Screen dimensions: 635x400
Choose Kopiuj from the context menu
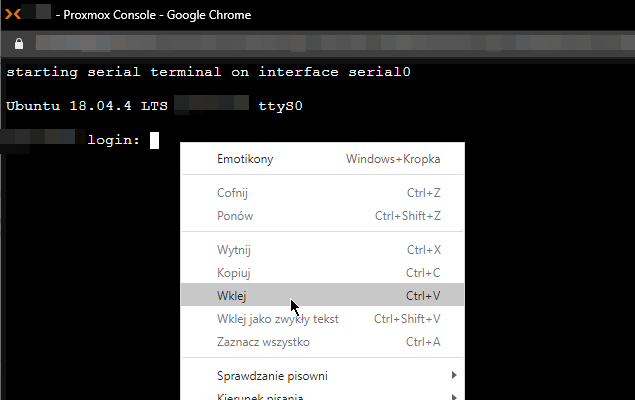(x=233, y=272)
